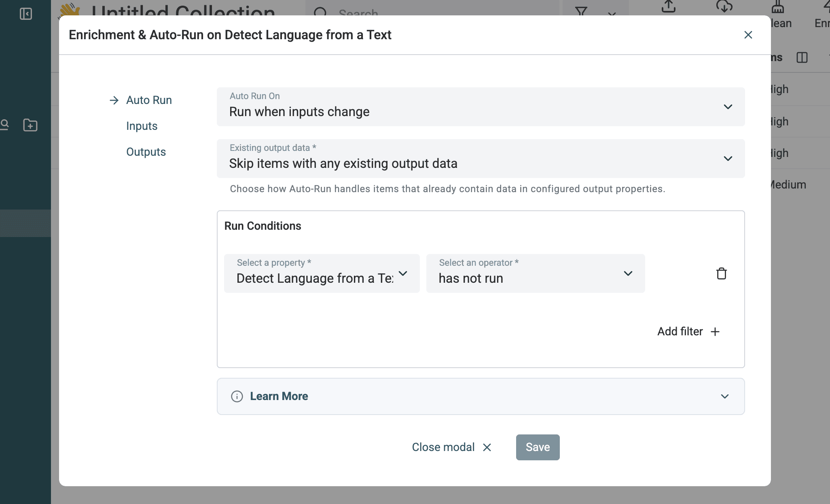The image size is (830, 504).
Task: Close the enrichment modal with the X icon
Action: pyautogui.click(x=748, y=35)
